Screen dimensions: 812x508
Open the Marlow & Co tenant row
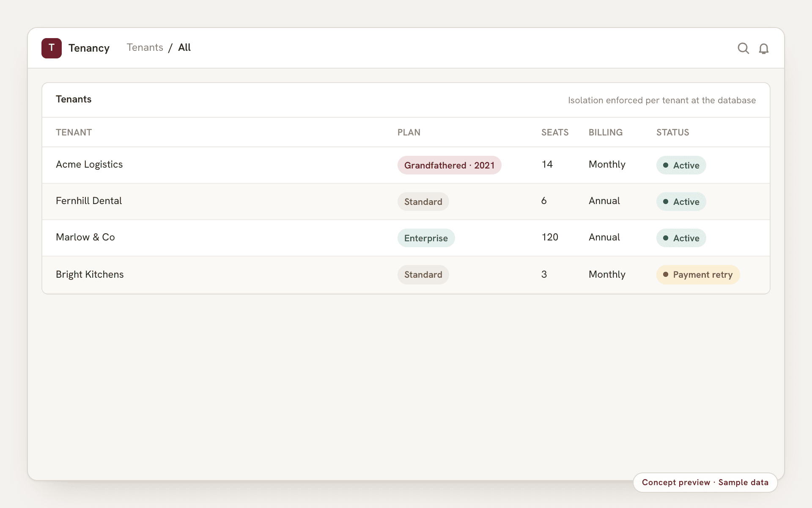406,238
